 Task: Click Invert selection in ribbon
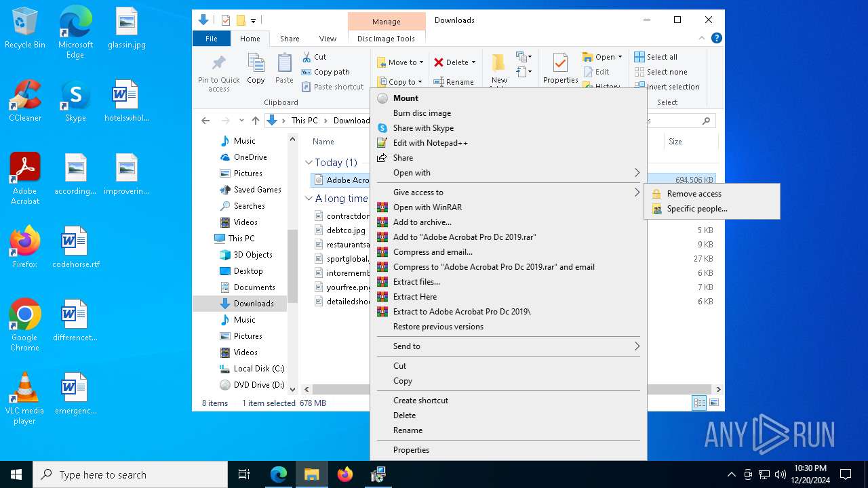pyautogui.click(x=667, y=87)
